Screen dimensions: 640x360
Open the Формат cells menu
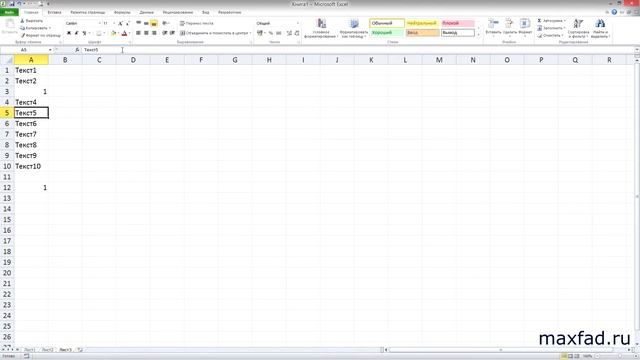[525, 27]
